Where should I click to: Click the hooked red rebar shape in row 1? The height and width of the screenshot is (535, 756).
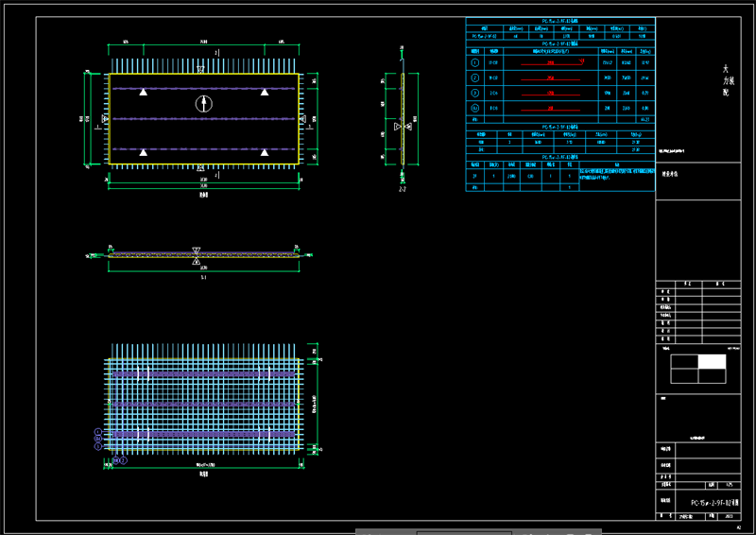tap(553, 62)
